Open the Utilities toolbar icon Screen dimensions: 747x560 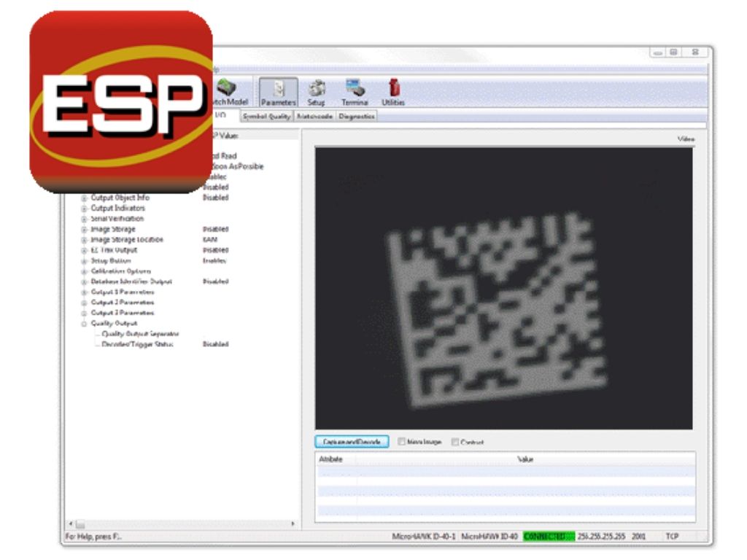[x=393, y=93]
